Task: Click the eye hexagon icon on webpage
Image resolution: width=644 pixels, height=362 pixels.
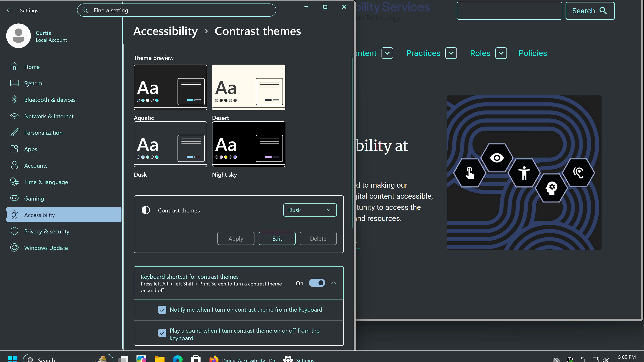Action: tap(497, 158)
